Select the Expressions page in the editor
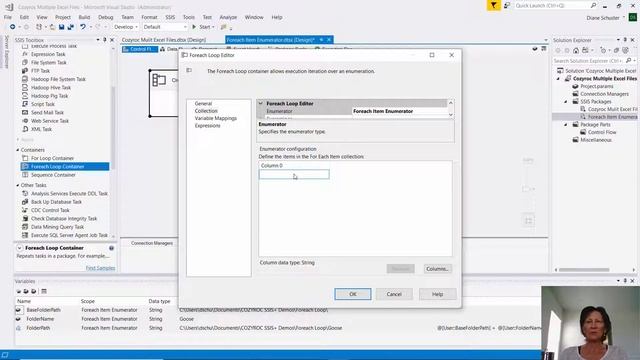Screen dimensions: 640x360 pyautogui.click(x=207, y=125)
